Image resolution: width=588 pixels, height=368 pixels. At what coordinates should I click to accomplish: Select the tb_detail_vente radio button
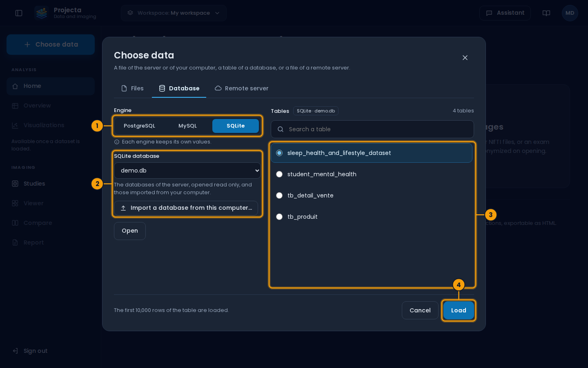tap(279, 195)
